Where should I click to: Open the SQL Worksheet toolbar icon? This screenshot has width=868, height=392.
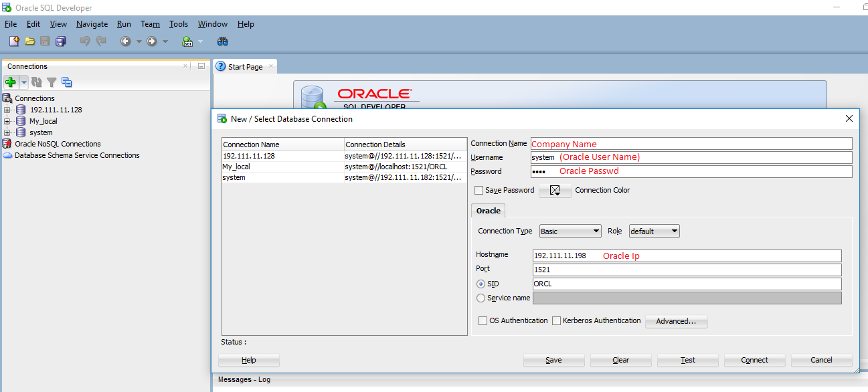click(x=187, y=41)
